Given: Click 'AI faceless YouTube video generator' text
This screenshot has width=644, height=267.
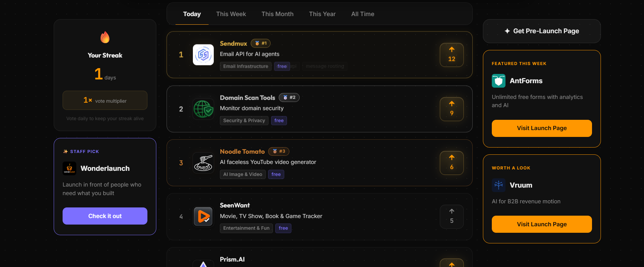Looking at the screenshot, I should [x=268, y=162].
